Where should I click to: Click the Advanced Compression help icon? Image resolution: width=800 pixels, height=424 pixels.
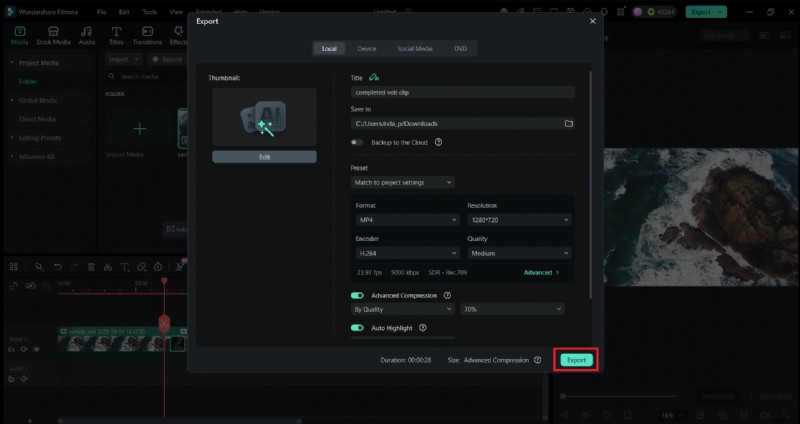[446, 295]
